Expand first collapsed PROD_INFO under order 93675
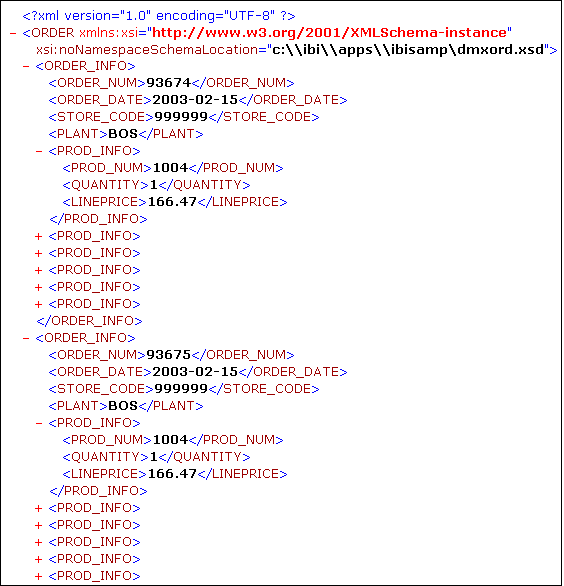The image size is (564, 586). (x=38, y=509)
